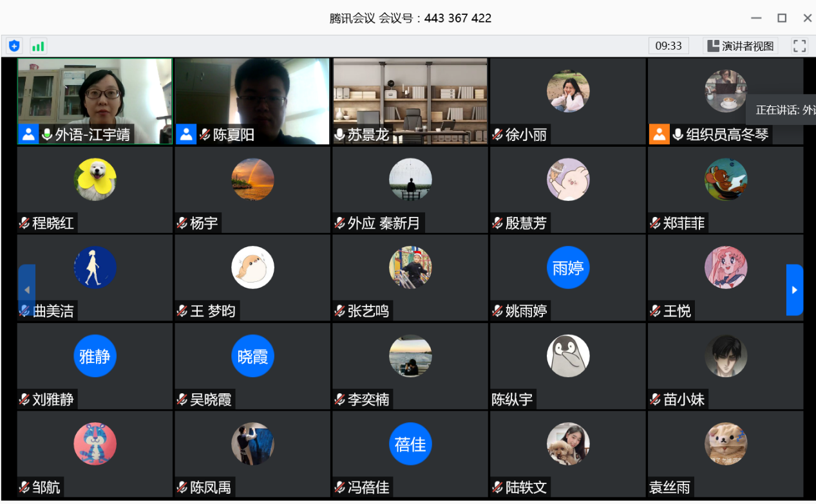This screenshot has width=816, height=504.
Task: Click 苏景龙's microphone icon
Action: click(x=340, y=135)
